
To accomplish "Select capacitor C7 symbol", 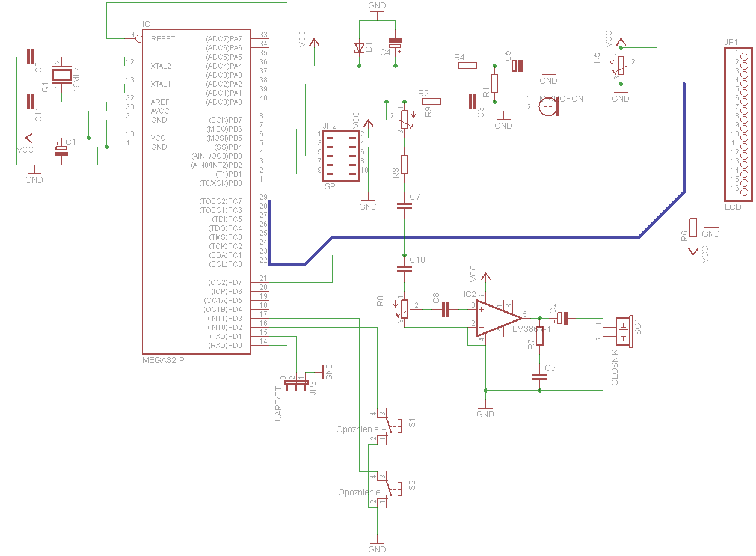I will pos(404,206).
